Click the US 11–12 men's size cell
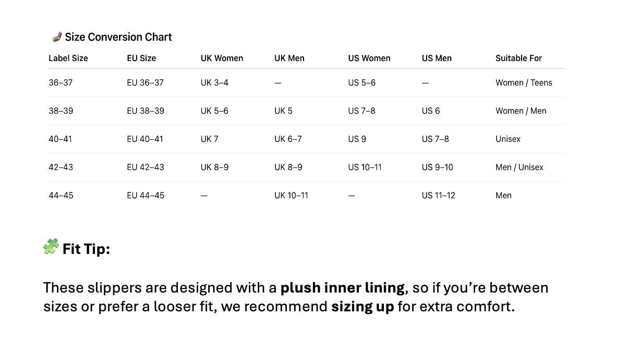 (x=438, y=196)
